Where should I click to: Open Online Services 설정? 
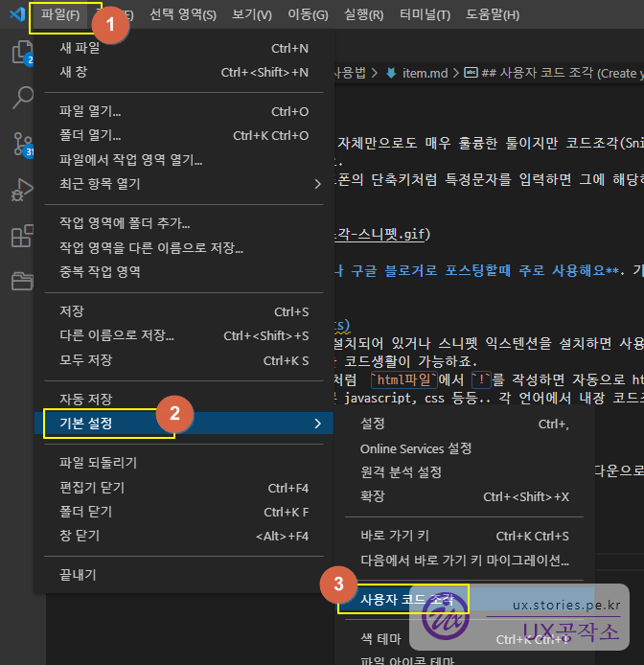(464, 448)
